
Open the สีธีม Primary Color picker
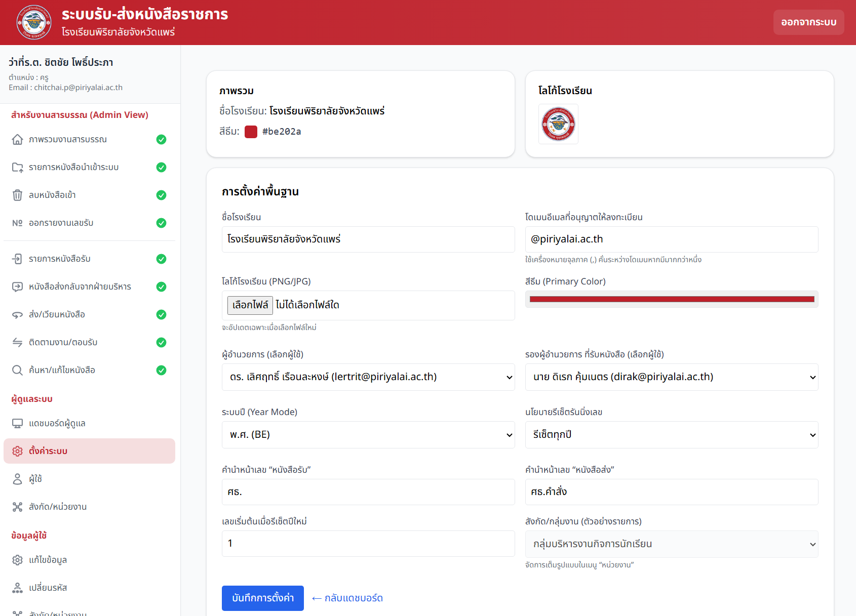click(x=671, y=299)
